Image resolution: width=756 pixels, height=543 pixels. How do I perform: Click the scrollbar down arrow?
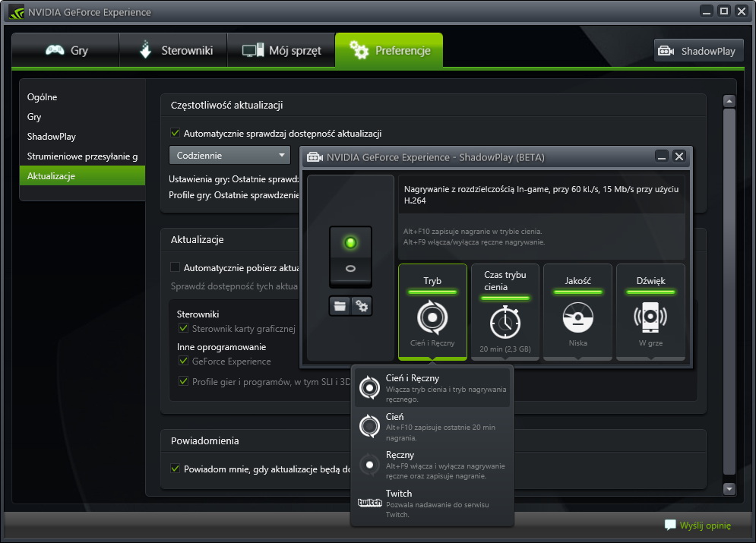pyautogui.click(x=729, y=488)
